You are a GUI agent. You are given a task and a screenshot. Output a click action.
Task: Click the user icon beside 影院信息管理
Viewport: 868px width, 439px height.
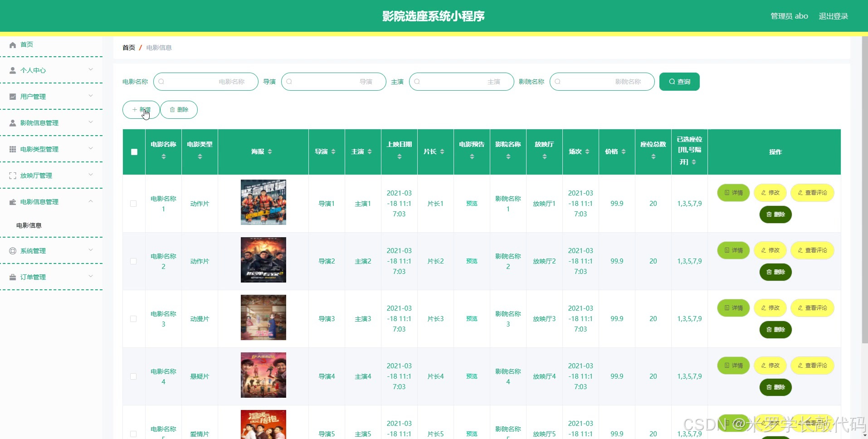pos(13,123)
